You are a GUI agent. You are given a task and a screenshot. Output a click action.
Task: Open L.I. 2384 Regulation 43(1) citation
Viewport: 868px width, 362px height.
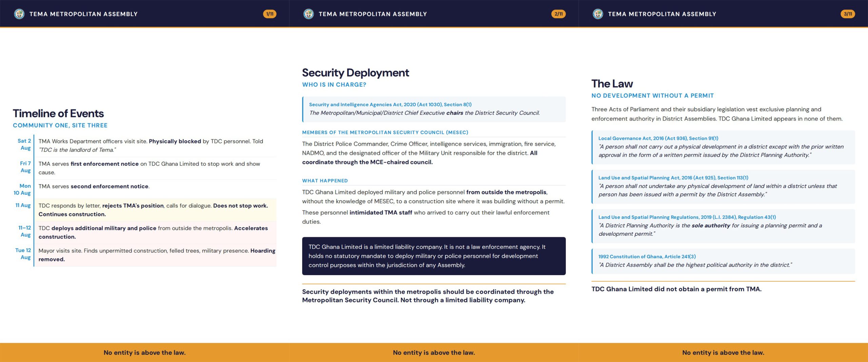(x=687, y=217)
